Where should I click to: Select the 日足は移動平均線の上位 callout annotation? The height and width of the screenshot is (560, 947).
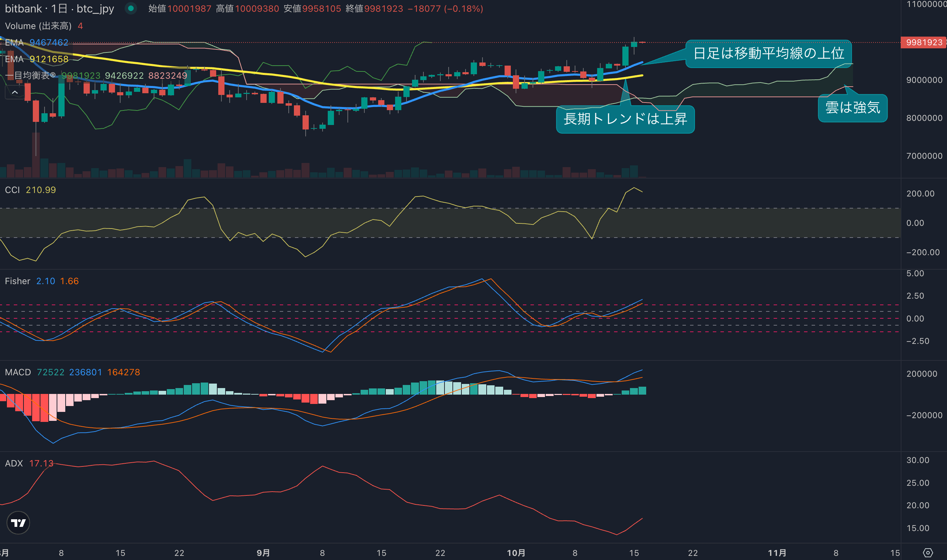coord(768,54)
